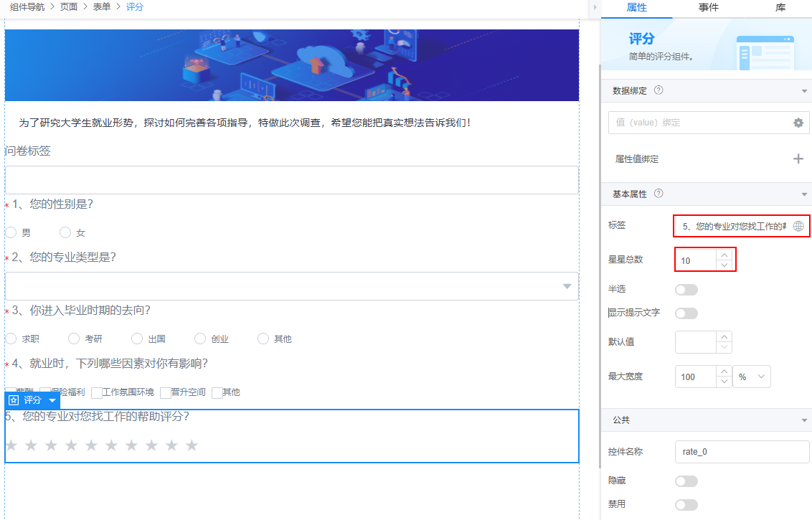Collapse the right panel with the splitter arrow
The image size is (812, 520).
click(x=595, y=7)
